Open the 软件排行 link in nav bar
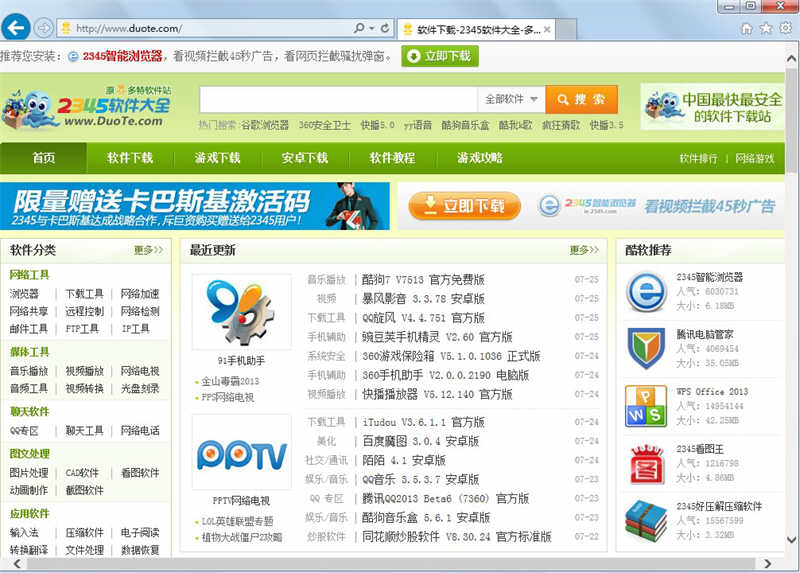Viewport: 800px width, 573px height. tap(698, 159)
